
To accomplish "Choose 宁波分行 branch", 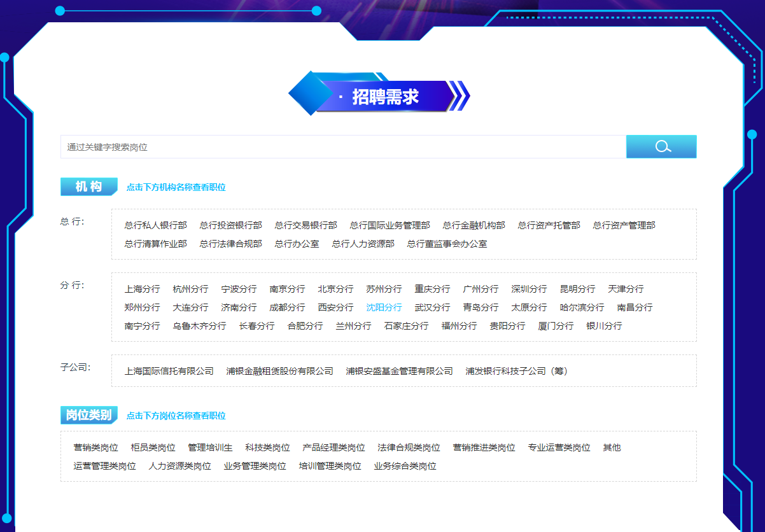I will coord(239,289).
